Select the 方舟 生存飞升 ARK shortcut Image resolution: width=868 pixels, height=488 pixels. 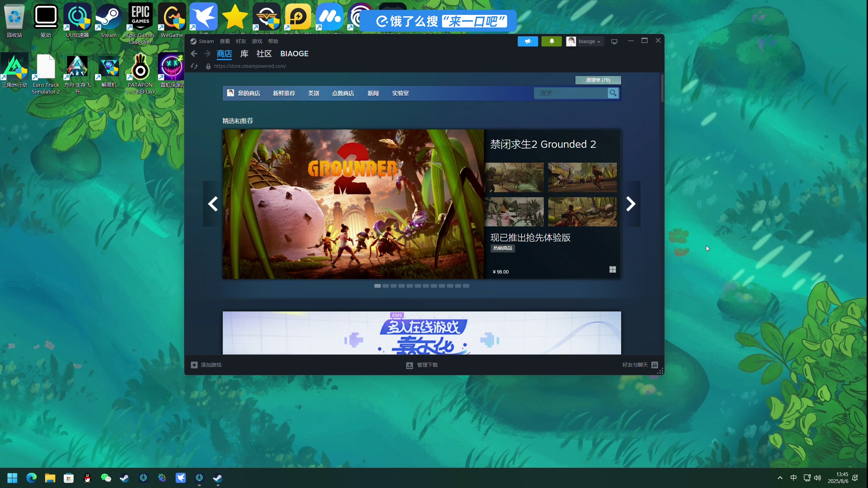click(77, 74)
